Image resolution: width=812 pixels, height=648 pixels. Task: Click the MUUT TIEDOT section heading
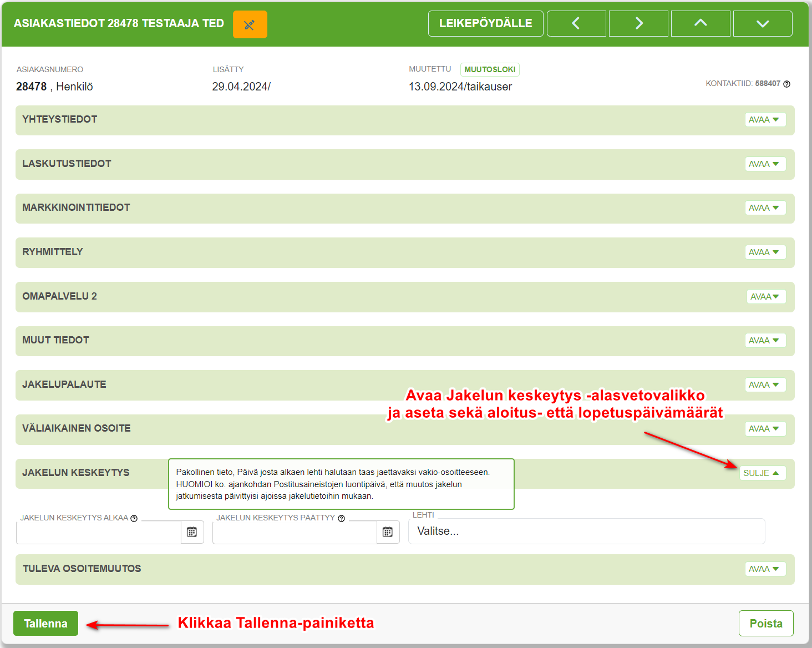(55, 340)
